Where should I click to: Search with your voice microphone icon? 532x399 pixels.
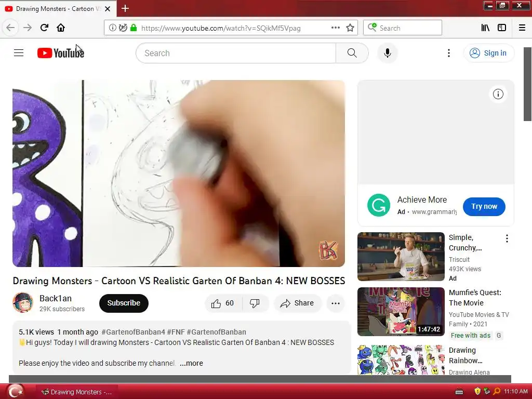pos(388,54)
